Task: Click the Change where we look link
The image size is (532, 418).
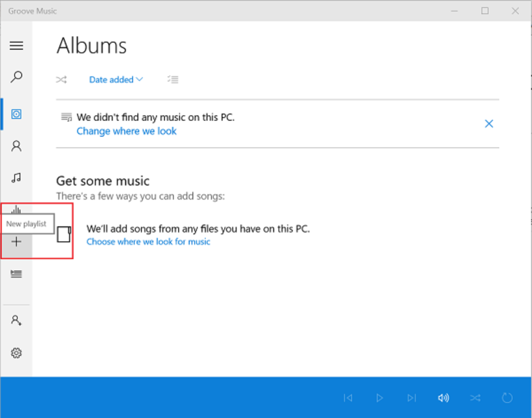Action: pyautogui.click(x=126, y=131)
